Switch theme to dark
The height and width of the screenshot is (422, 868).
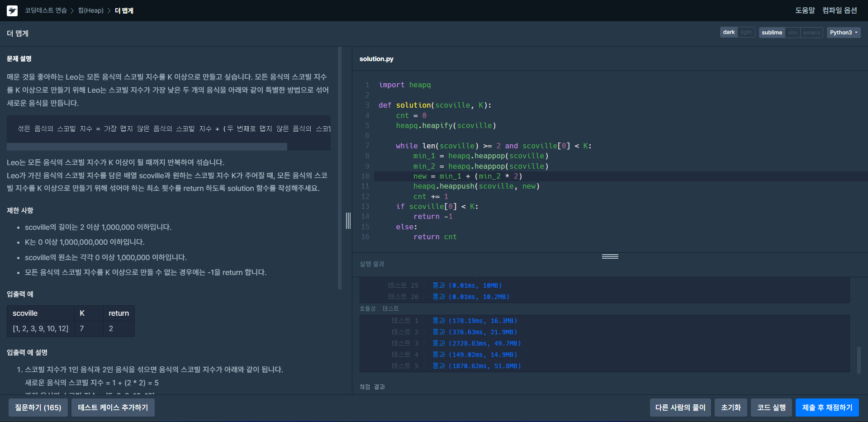click(729, 32)
